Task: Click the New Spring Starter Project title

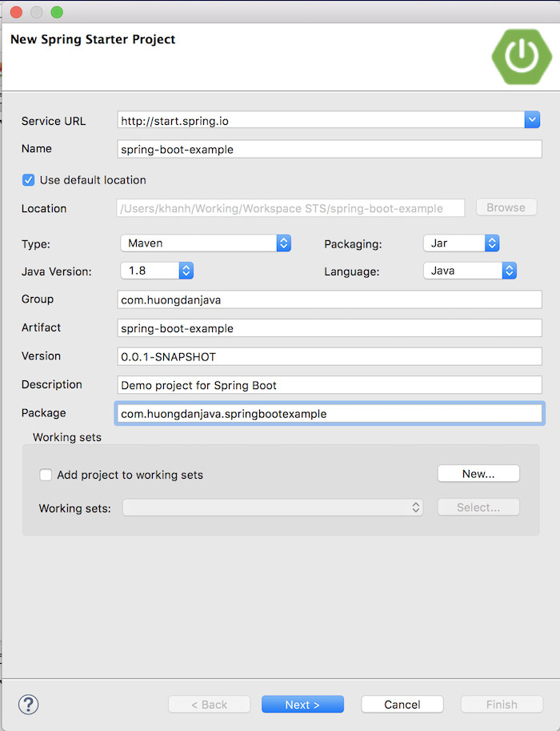Action: coord(93,39)
